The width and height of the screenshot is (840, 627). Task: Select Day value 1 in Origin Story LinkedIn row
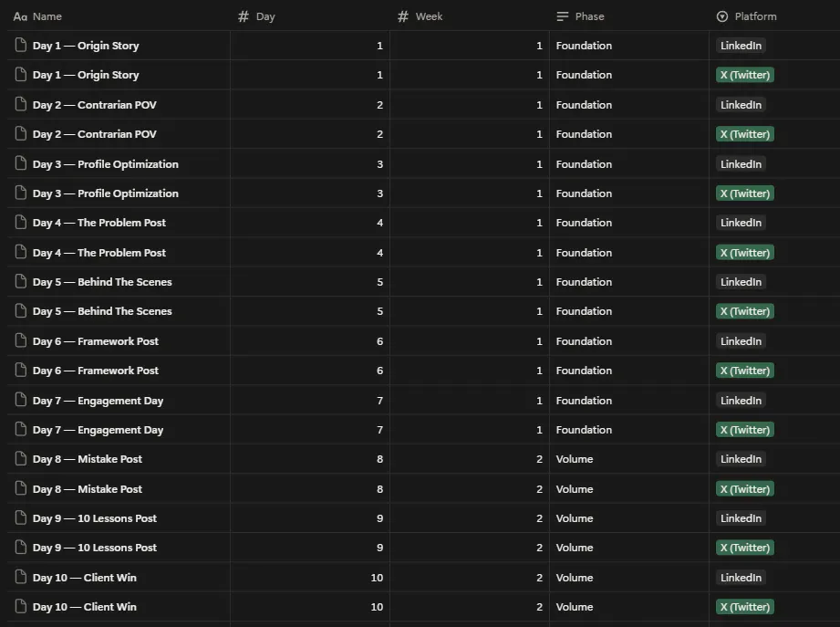379,46
